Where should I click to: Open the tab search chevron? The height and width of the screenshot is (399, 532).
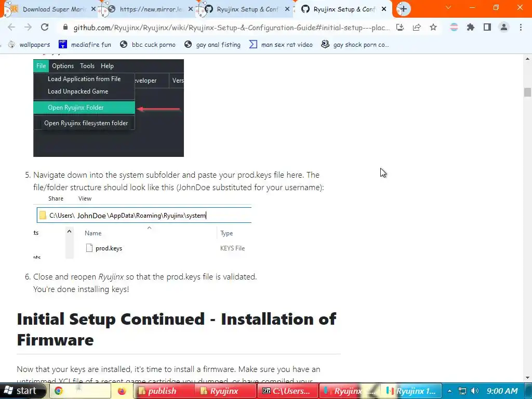448,7
